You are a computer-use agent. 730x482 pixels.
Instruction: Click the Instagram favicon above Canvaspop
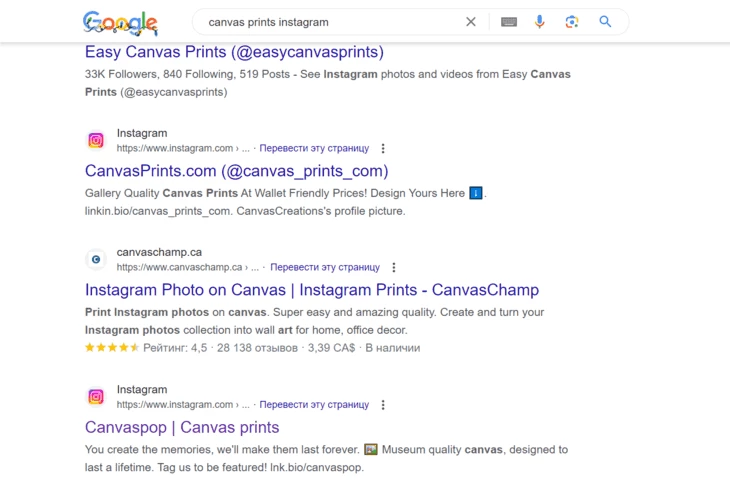tap(96, 397)
